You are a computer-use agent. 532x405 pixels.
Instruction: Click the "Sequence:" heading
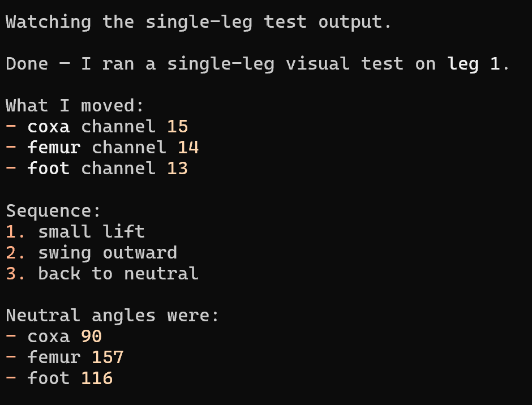(54, 211)
